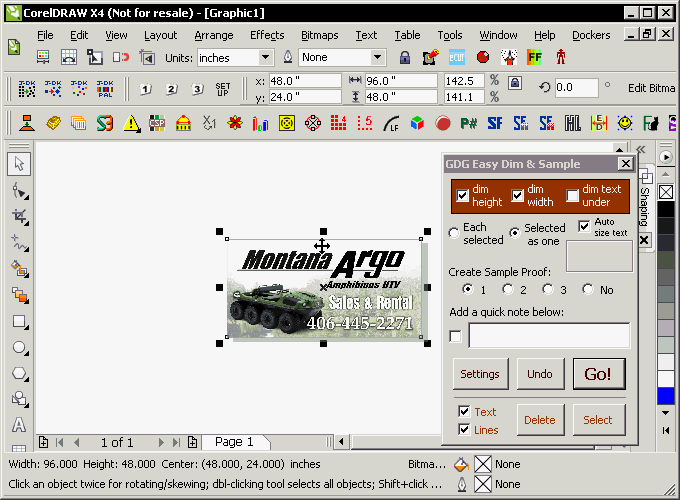This screenshot has height=500, width=680.
Task: Select the Shape edit tool
Action: 20,190
